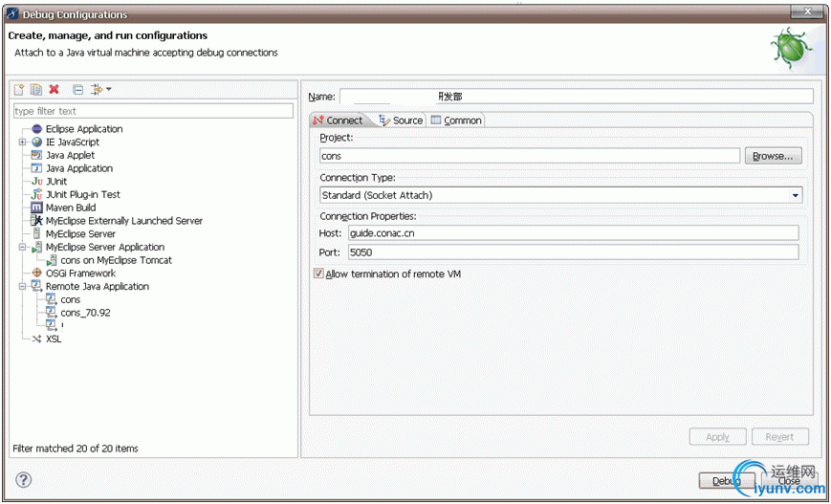Image resolution: width=831 pixels, height=504 pixels.
Task: Click the Browse... button
Action: point(774,156)
